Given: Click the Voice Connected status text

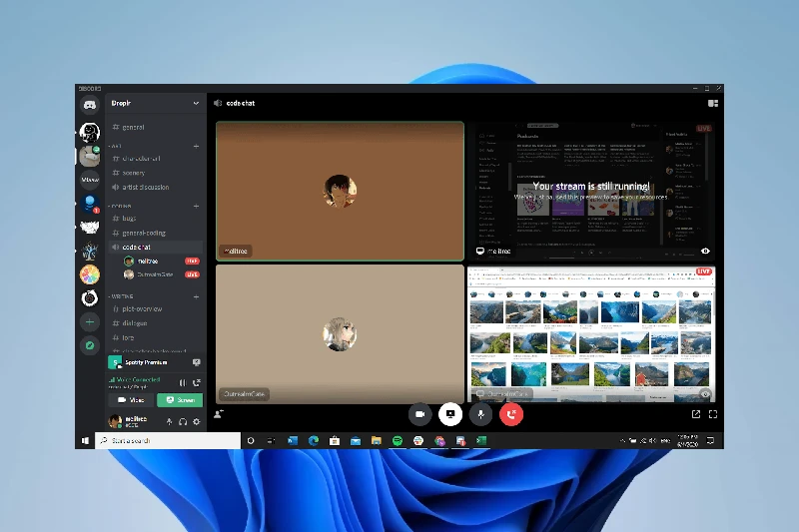Looking at the screenshot, I should point(138,379).
